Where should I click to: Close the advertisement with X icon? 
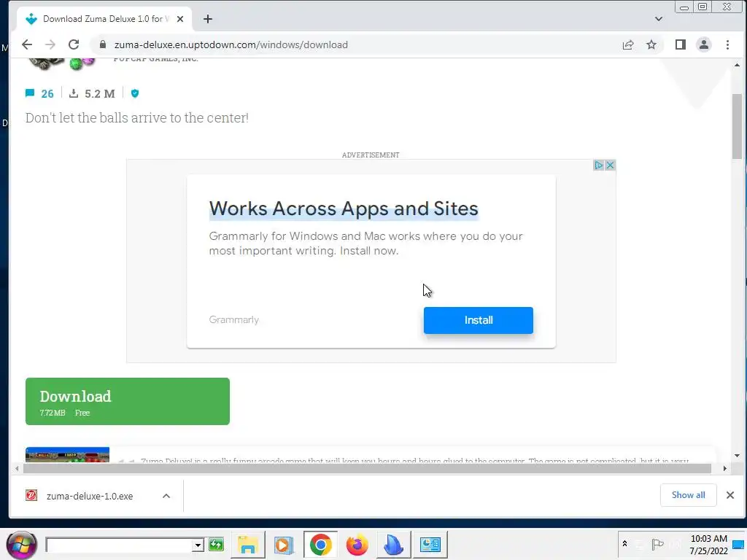610,166
